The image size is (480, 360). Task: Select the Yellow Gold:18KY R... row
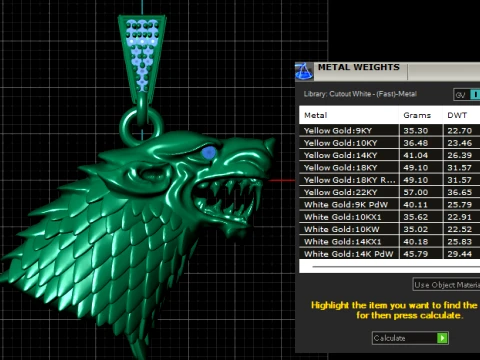(x=390, y=180)
